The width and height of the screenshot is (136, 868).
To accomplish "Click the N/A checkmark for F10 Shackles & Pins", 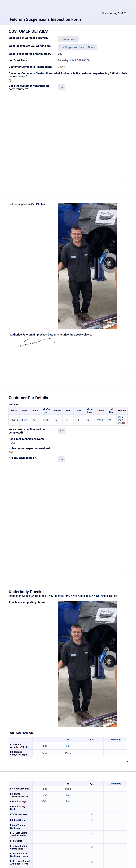I will click(x=92, y=834).
